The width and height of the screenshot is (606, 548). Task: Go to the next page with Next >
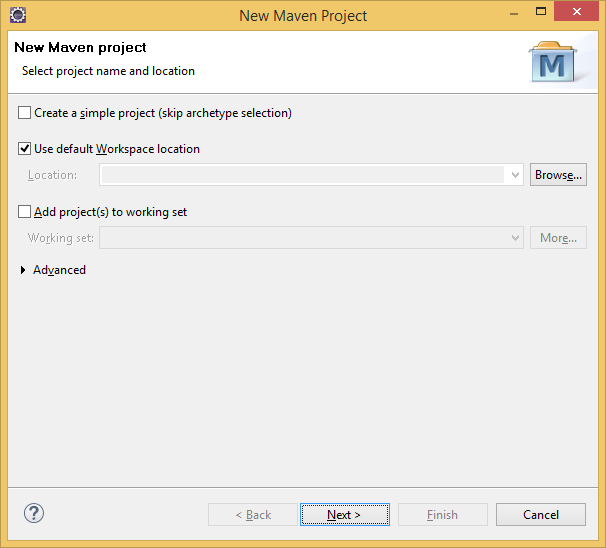click(345, 515)
